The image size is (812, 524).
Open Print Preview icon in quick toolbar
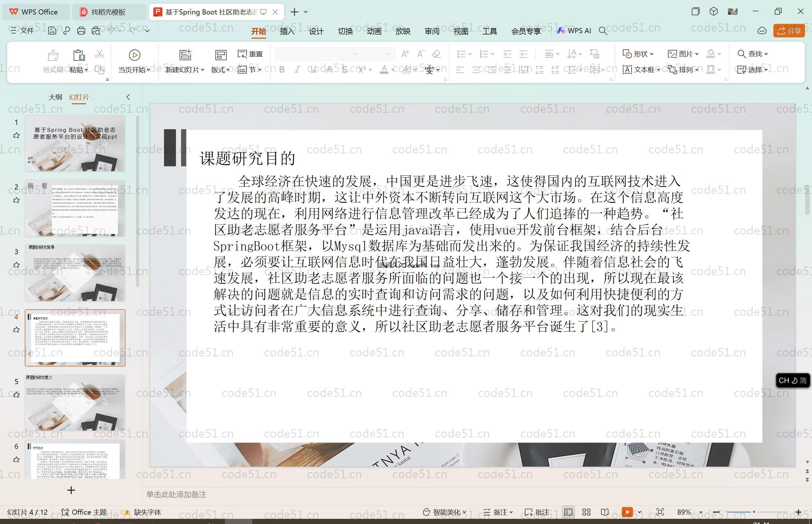click(x=96, y=31)
